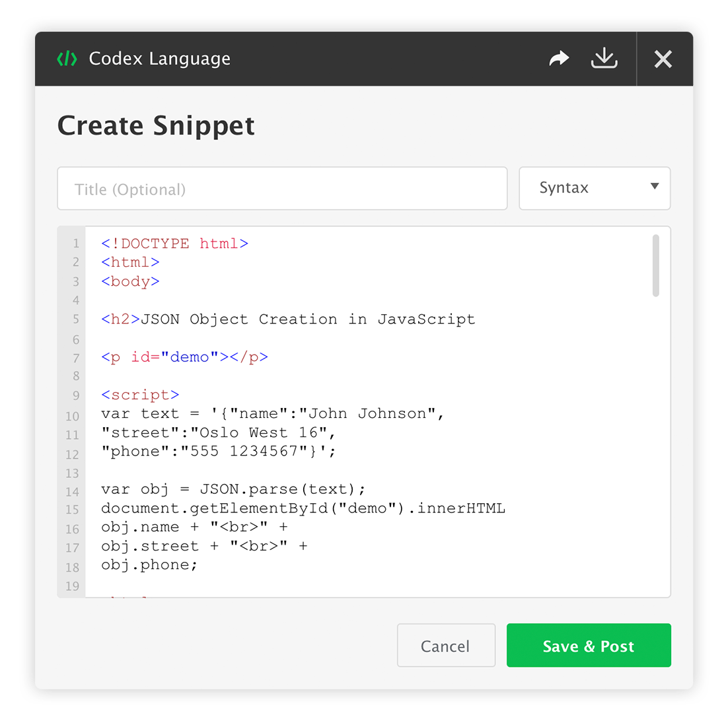
Task: Click the DOCTYPE html line
Action: (174, 244)
